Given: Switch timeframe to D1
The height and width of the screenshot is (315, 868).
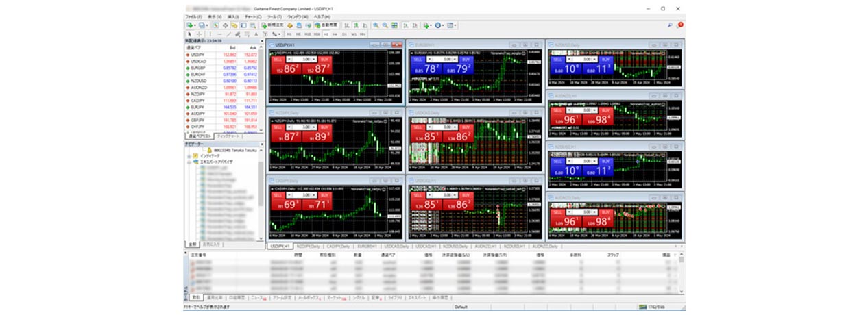Looking at the screenshot, I should (344, 34).
